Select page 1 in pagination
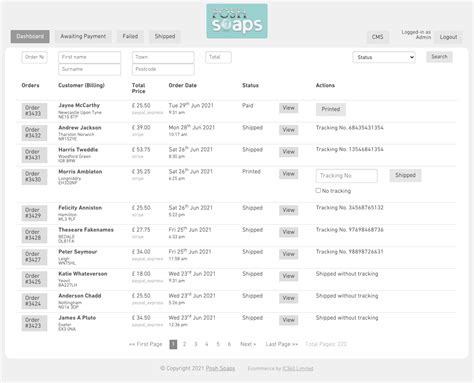Screen dimensions: 474x383 [173, 344]
